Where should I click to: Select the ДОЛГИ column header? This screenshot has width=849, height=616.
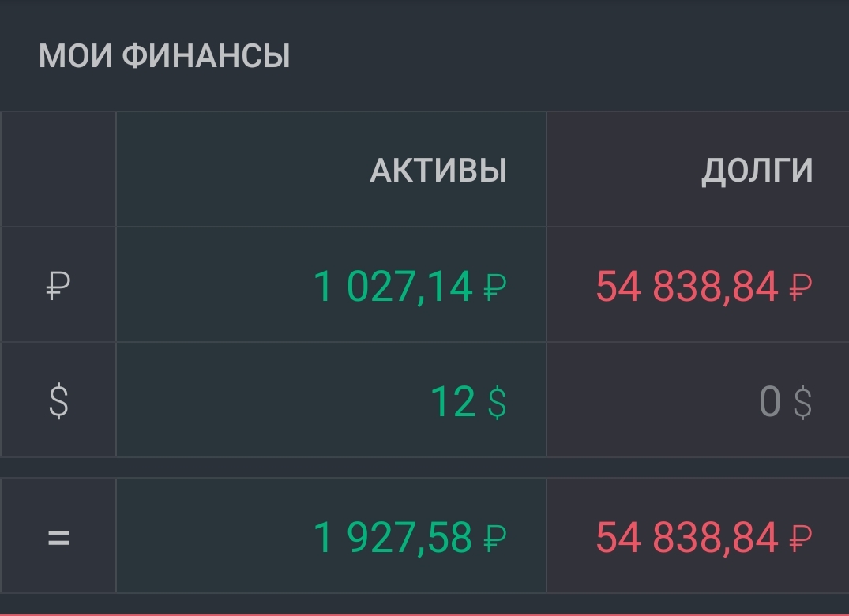[x=757, y=171]
